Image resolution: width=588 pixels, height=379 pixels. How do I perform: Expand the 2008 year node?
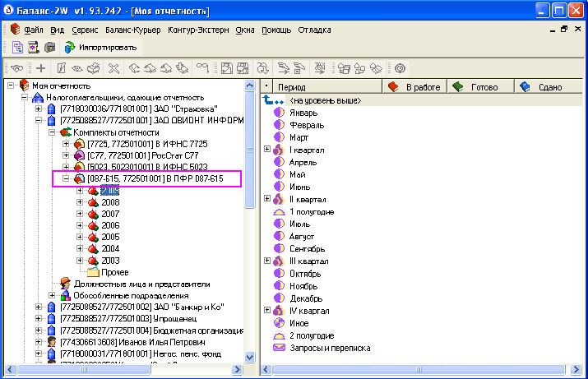[80, 202]
